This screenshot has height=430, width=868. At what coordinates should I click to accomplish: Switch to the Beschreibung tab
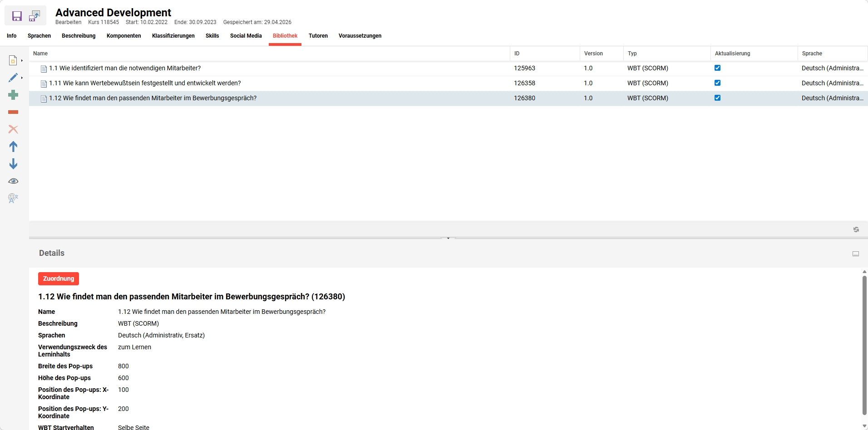pyautogui.click(x=79, y=36)
